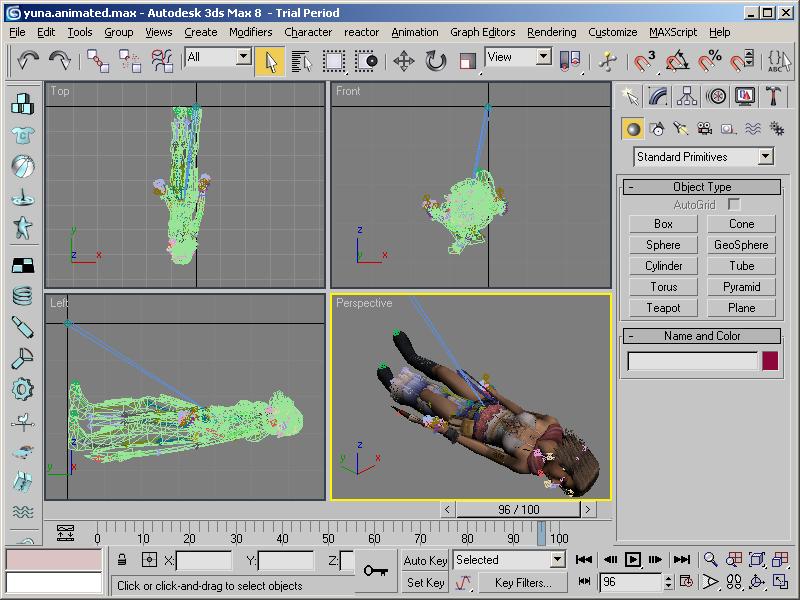Click the object color swatch
This screenshot has height=600, width=800.
pos(770,361)
